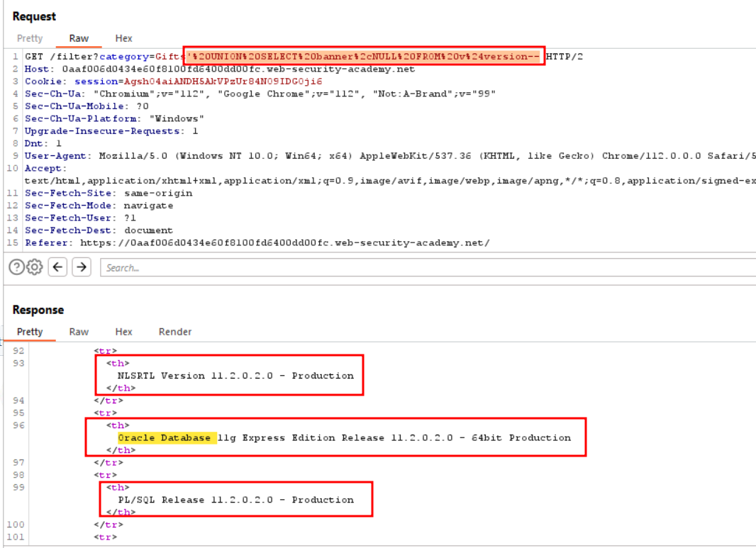Click the closing tr tag on line 94

click(x=109, y=401)
